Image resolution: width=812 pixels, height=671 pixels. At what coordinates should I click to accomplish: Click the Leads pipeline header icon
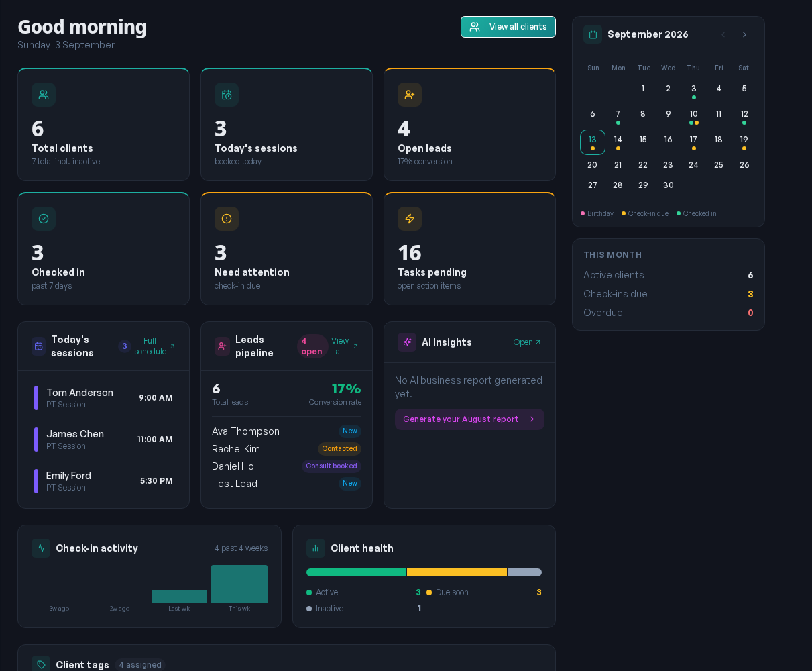[x=222, y=346]
